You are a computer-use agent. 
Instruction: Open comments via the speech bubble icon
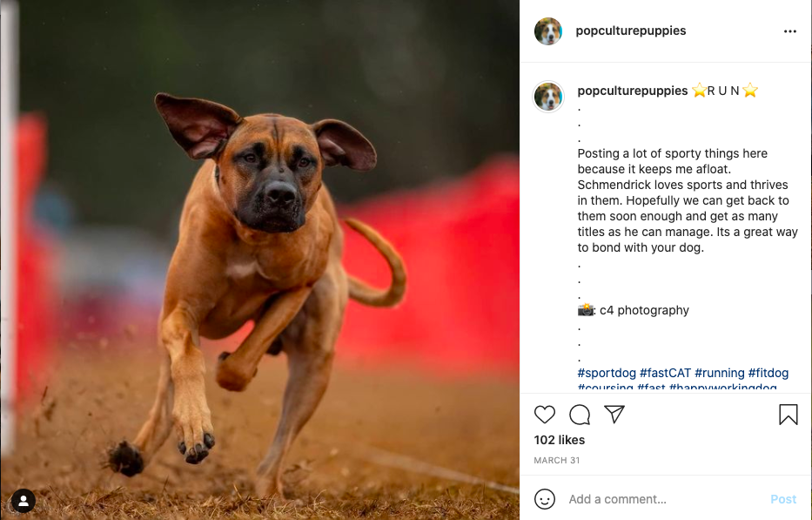(580, 415)
